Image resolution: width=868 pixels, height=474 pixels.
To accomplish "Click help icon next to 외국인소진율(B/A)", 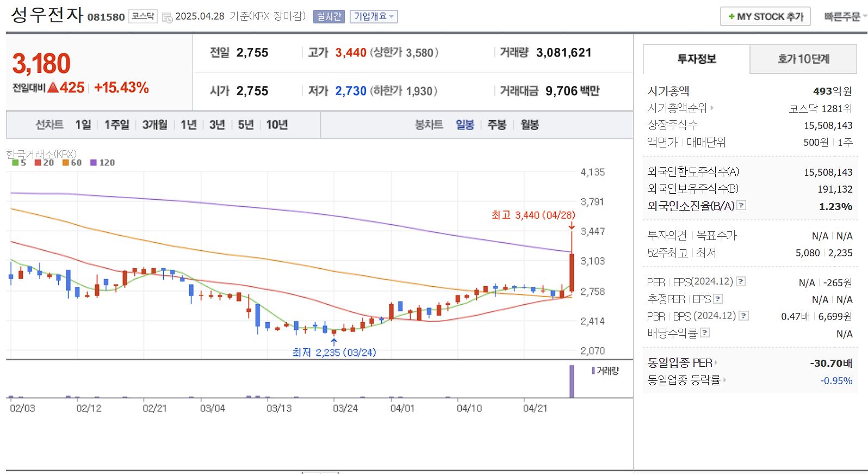I will coord(741,205).
